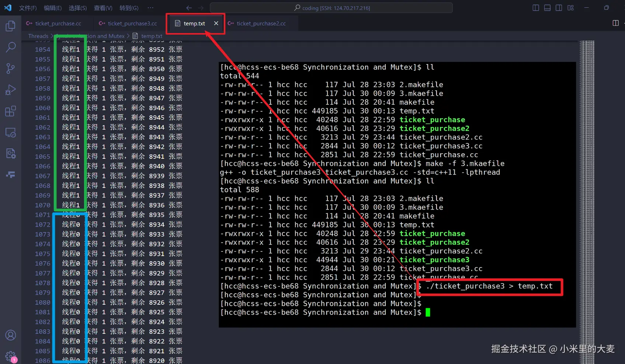
Task: Open the Extensions view
Action: coord(11,111)
